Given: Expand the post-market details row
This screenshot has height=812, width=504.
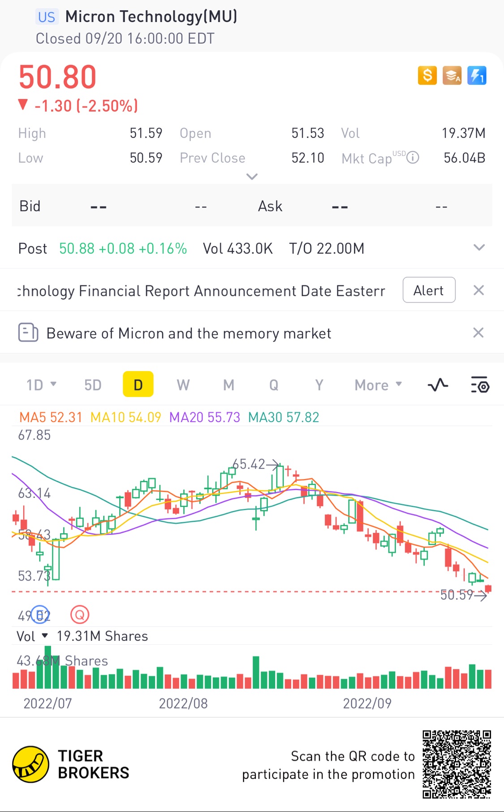Looking at the screenshot, I should 479,248.
